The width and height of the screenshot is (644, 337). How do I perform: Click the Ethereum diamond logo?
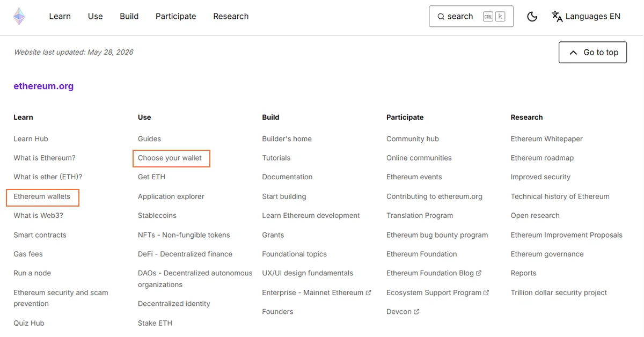pyautogui.click(x=19, y=16)
